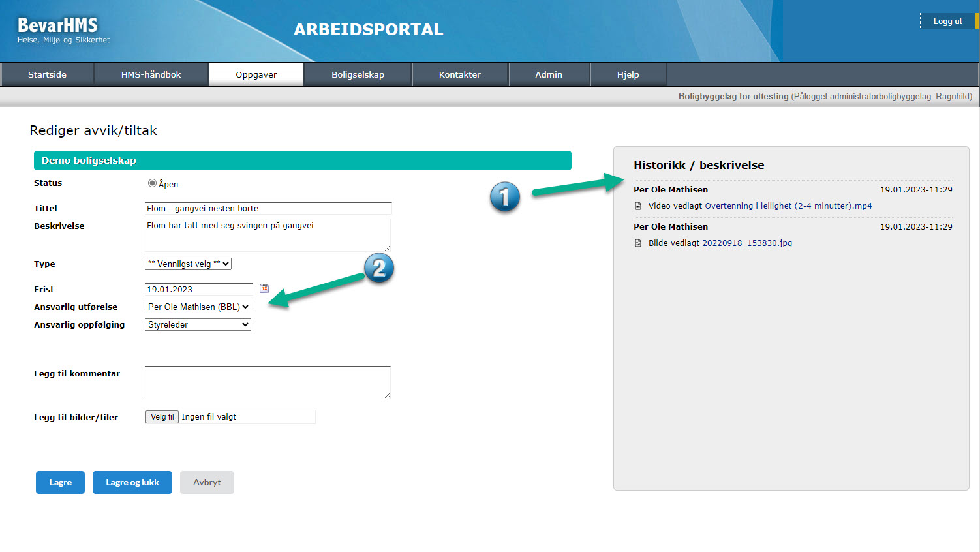Open the Ansvarlig oppfølging dropdown
This screenshot has height=552, width=980.
198,325
